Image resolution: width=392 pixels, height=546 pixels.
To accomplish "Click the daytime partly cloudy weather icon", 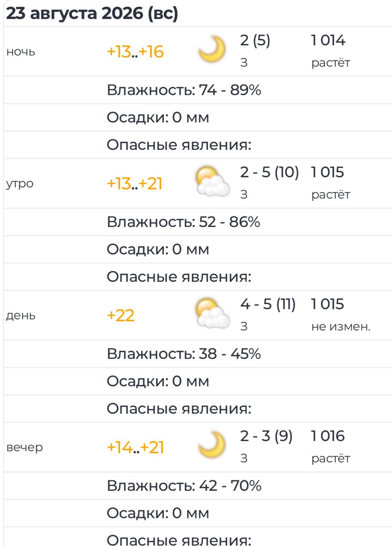I will click(212, 314).
